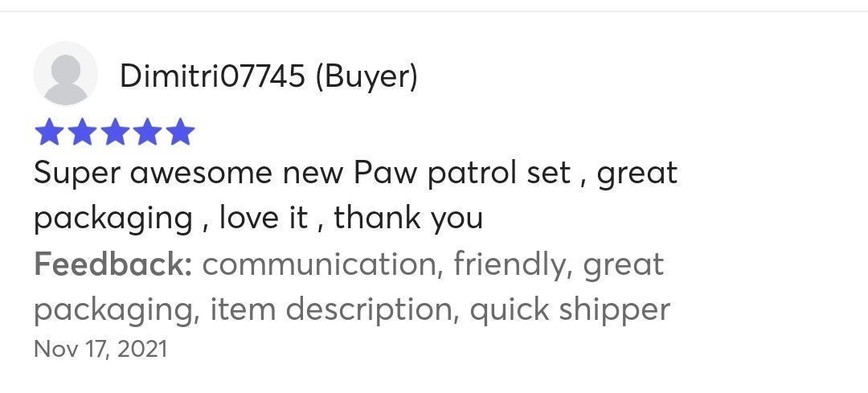868x393 pixels.
Task: Open Dimitri07745 buyer profile name
Action: [x=212, y=76]
